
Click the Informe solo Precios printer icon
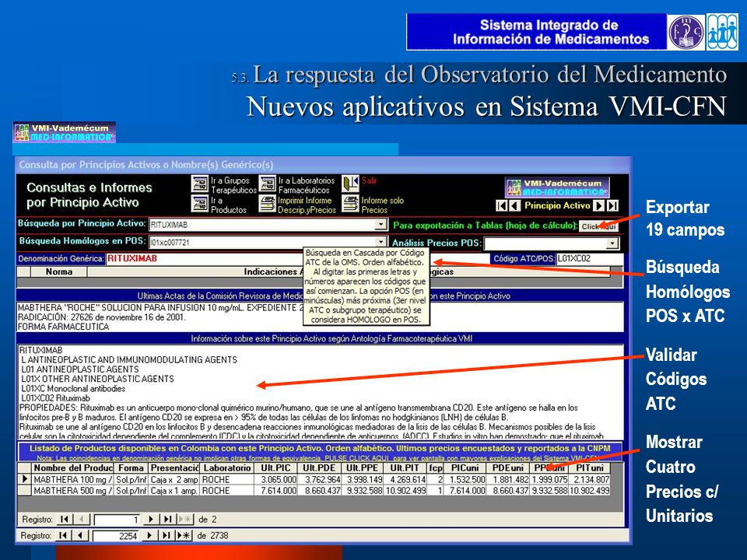click(350, 204)
